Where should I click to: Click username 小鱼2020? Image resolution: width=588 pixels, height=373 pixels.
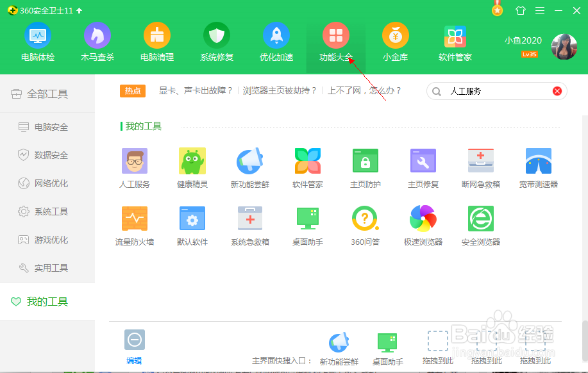click(523, 40)
